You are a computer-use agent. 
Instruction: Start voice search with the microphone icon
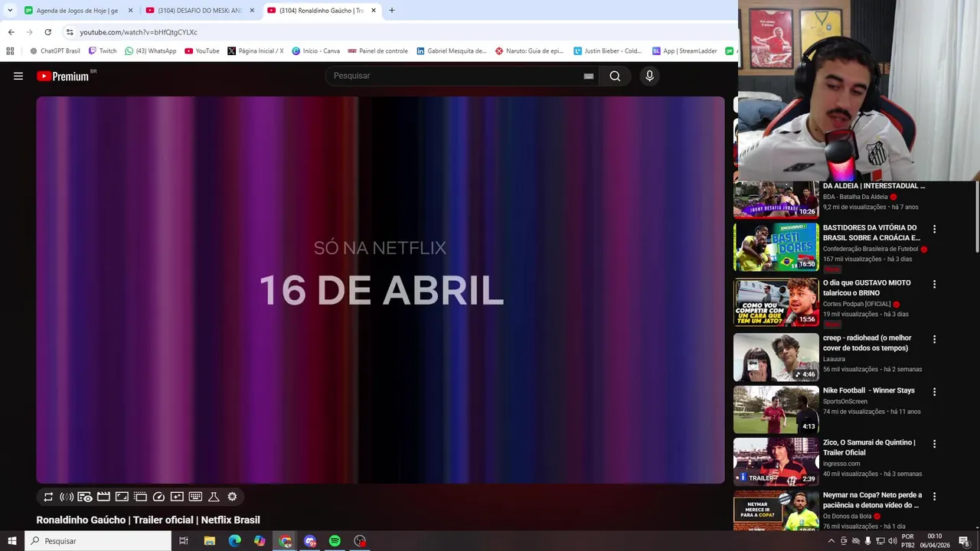(649, 76)
